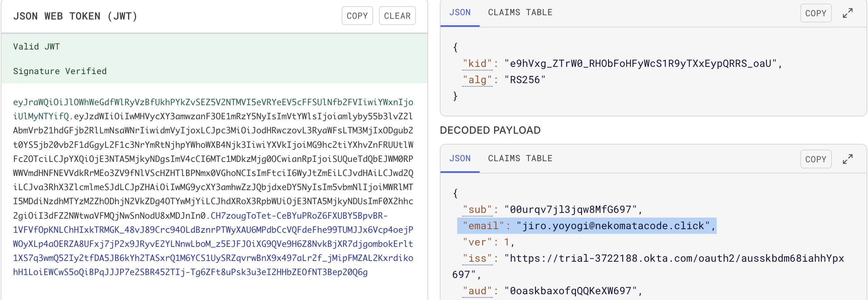
Task: Click the "RS256" algorithm value
Action: [x=525, y=80]
